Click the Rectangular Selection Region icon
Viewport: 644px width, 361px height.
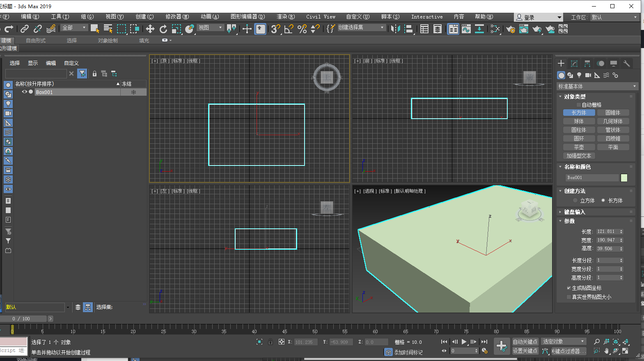pyautogui.click(x=121, y=28)
